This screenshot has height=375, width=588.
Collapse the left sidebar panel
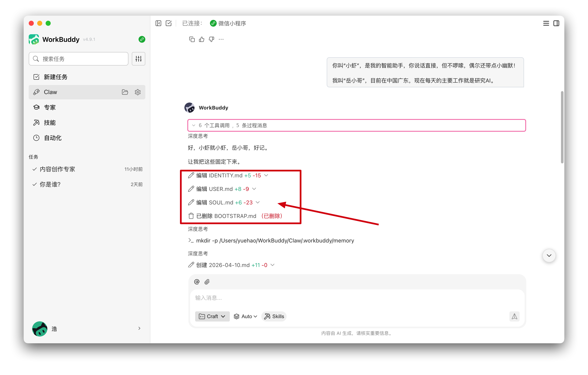coord(158,23)
